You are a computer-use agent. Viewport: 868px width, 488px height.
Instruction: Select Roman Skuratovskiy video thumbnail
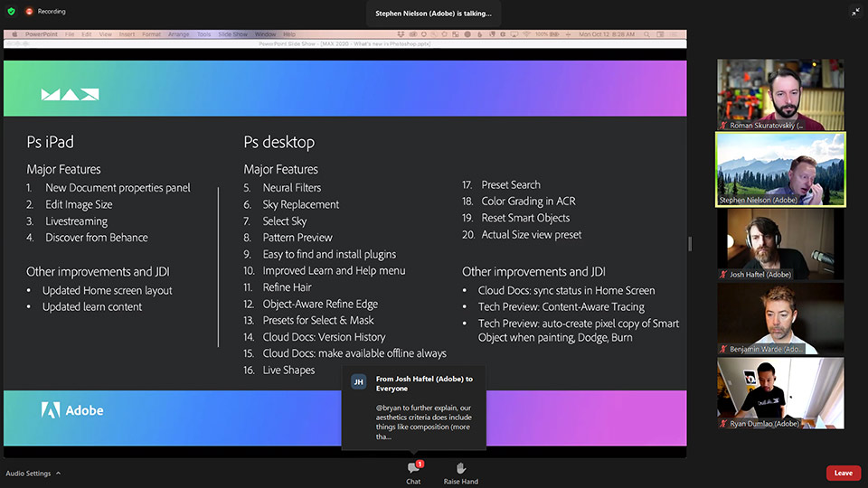pos(780,95)
